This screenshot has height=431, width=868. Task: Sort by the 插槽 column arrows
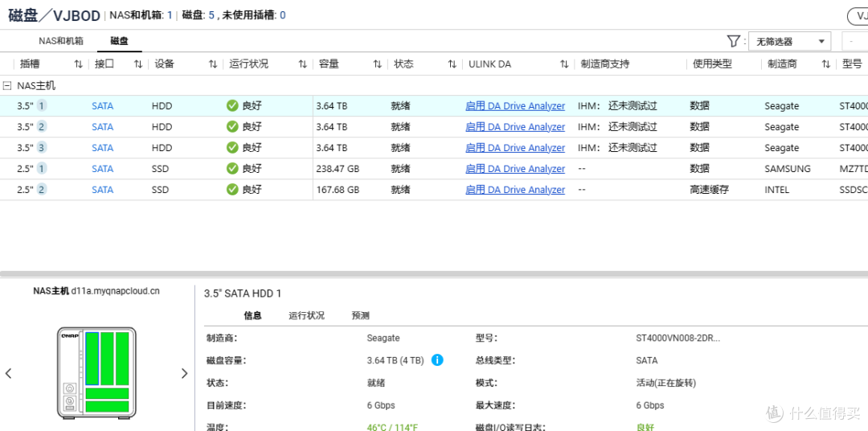78,64
